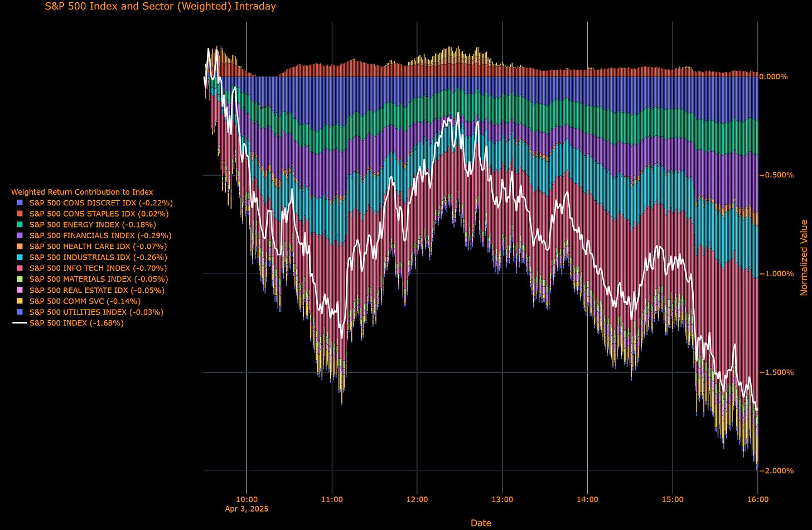Click the light pink Real Estate swatch
This screenshot has height=530, width=812.
(x=20, y=290)
